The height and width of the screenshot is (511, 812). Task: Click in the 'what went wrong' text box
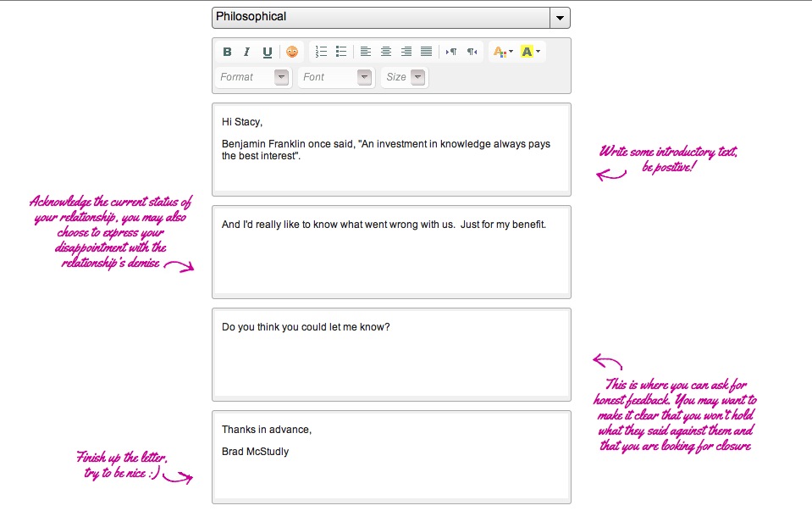391,252
